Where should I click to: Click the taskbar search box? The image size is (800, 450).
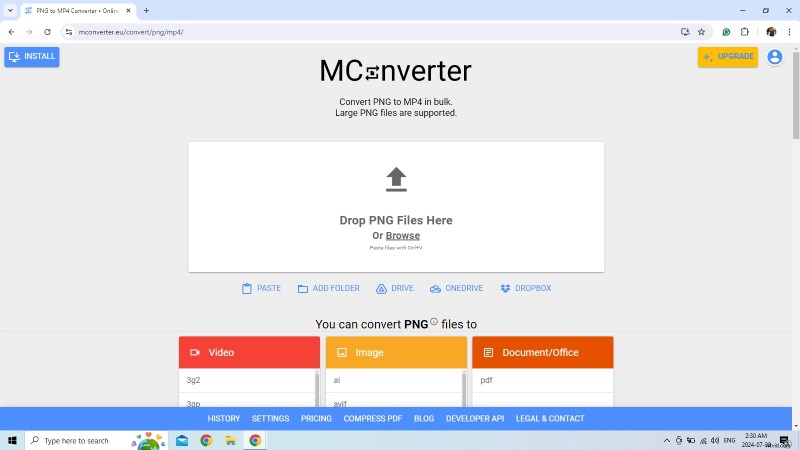point(97,440)
